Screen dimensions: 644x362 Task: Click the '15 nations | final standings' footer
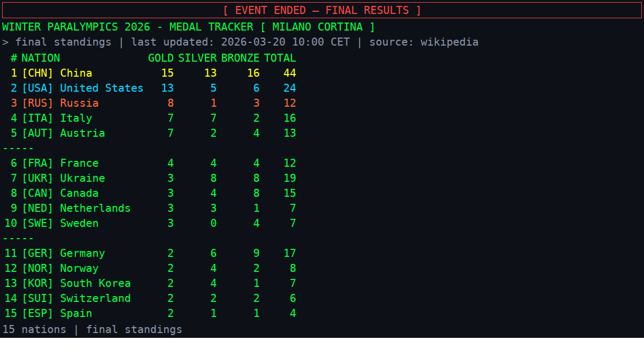coord(92,329)
